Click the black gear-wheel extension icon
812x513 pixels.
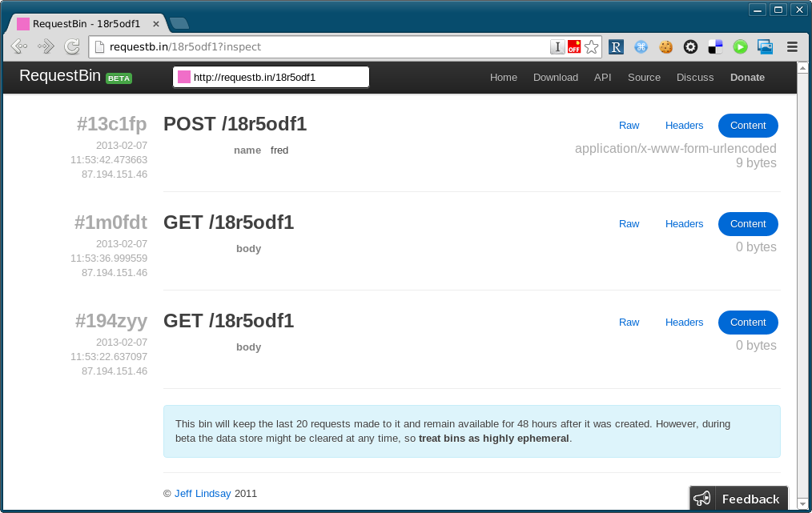tap(690, 47)
